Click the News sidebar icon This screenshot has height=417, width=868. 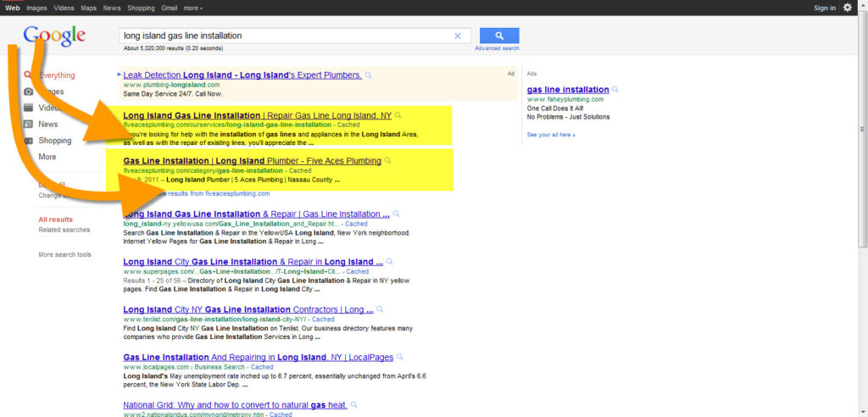point(29,124)
